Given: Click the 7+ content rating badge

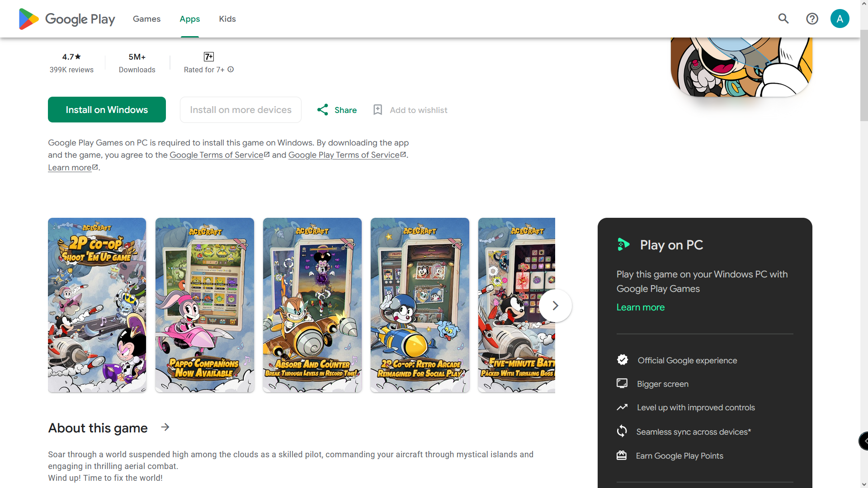Looking at the screenshot, I should (x=208, y=56).
